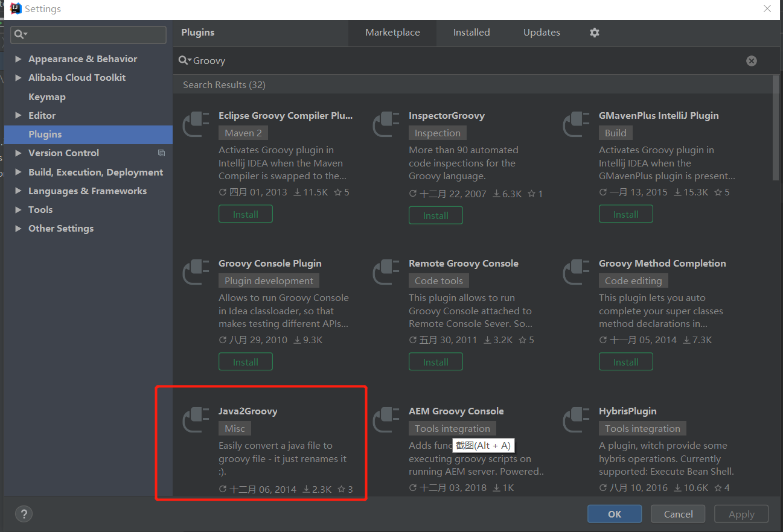Install the InspectorGroovy plugin
Image resolution: width=783 pixels, height=532 pixels.
tap(436, 215)
